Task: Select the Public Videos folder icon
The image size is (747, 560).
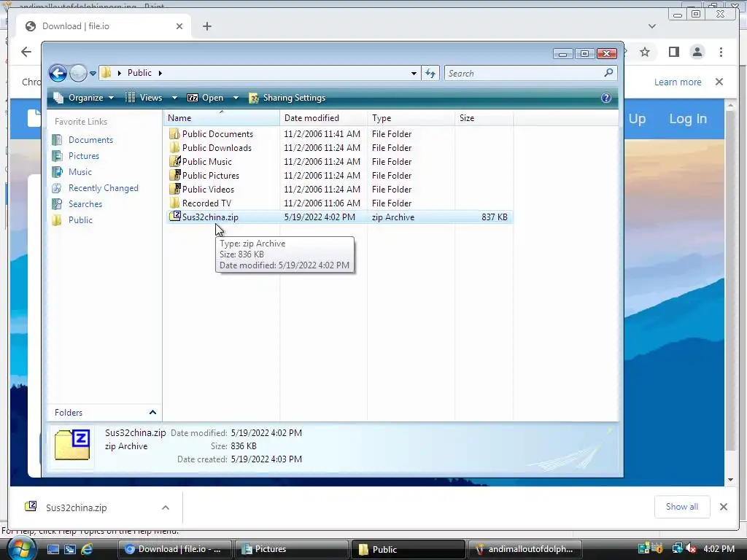Action: pyautogui.click(x=175, y=189)
